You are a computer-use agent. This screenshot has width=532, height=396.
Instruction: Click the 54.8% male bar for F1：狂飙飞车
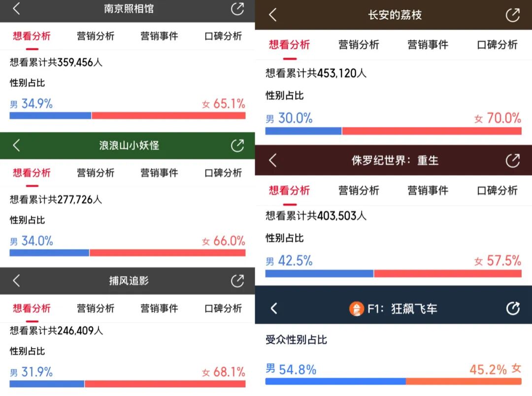pos(335,381)
